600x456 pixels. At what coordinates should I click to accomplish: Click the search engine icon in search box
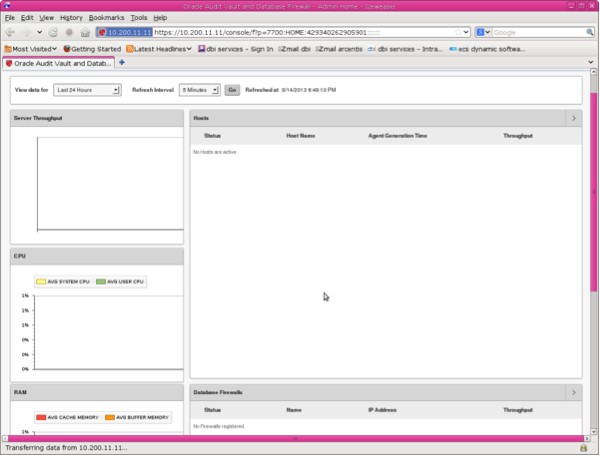pyautogui.click(x=481, y=33)
